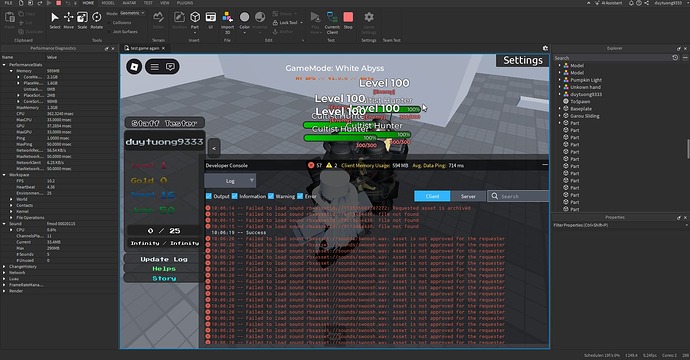Select the Select tool in ribbon
The height and width of the screenshot is (360, 690).
pyautogui.click(x=55, y=20)
